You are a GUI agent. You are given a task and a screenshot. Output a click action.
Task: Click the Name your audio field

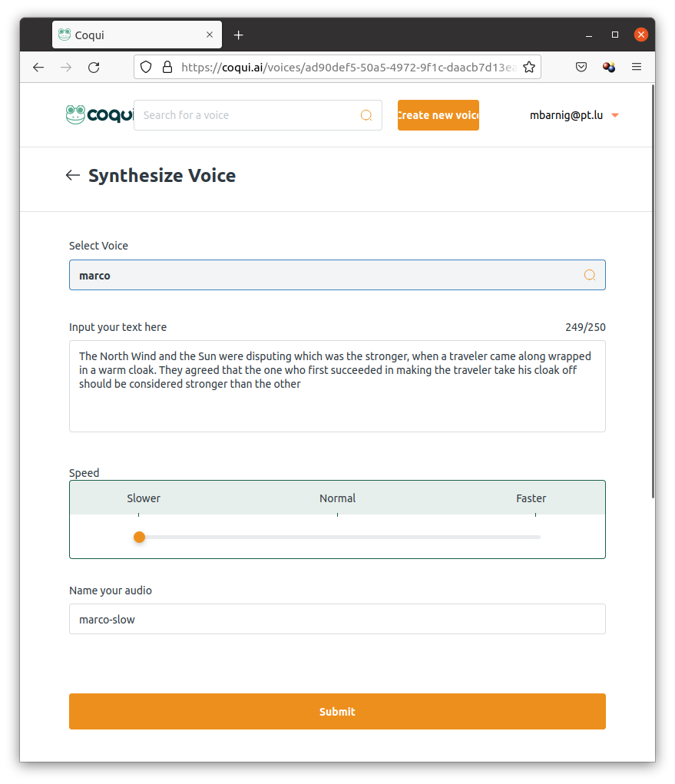[x=337, y=620]
